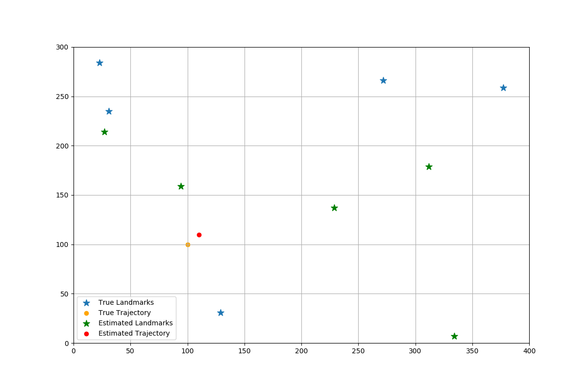
Task: Click the 'Estimated Landmarks' legend text
Action: coord(135,323)
